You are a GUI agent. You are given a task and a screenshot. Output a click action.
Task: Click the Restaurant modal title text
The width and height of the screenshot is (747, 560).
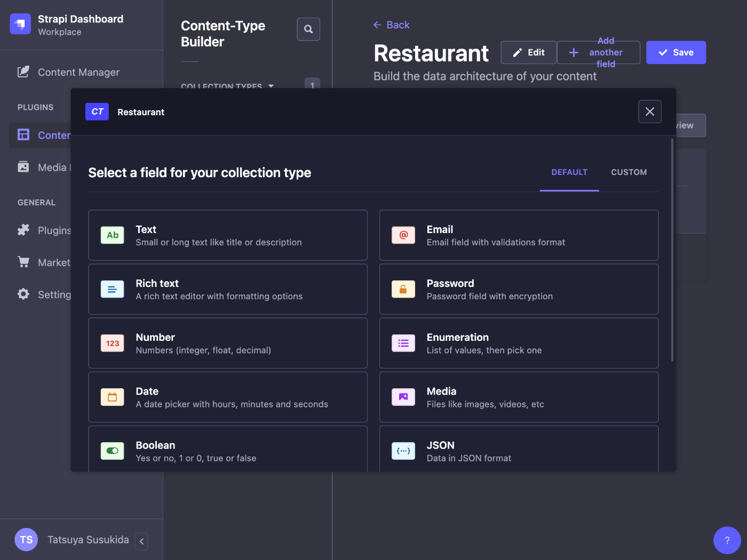click(141, 112)
